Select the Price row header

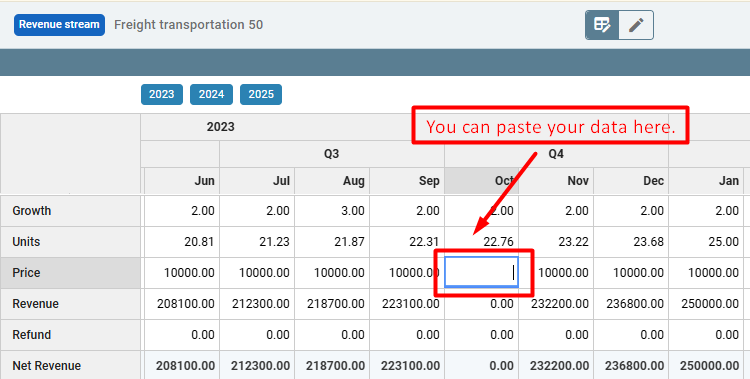point(70,273)
